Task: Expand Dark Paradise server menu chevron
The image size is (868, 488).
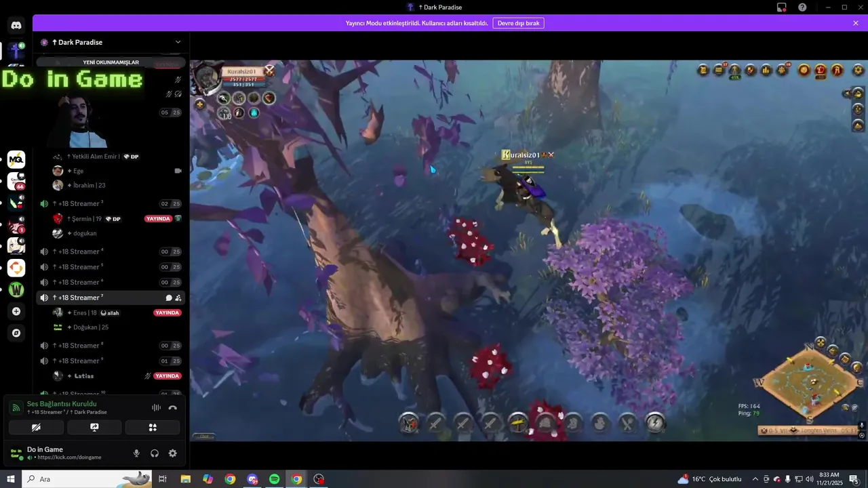Action: click(178, 42)
